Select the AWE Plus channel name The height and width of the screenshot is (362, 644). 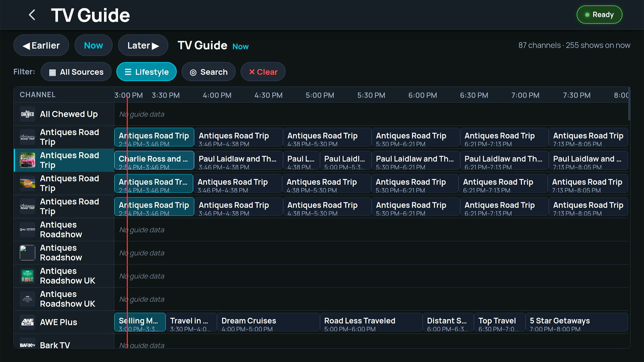click(x=58, y=322)
